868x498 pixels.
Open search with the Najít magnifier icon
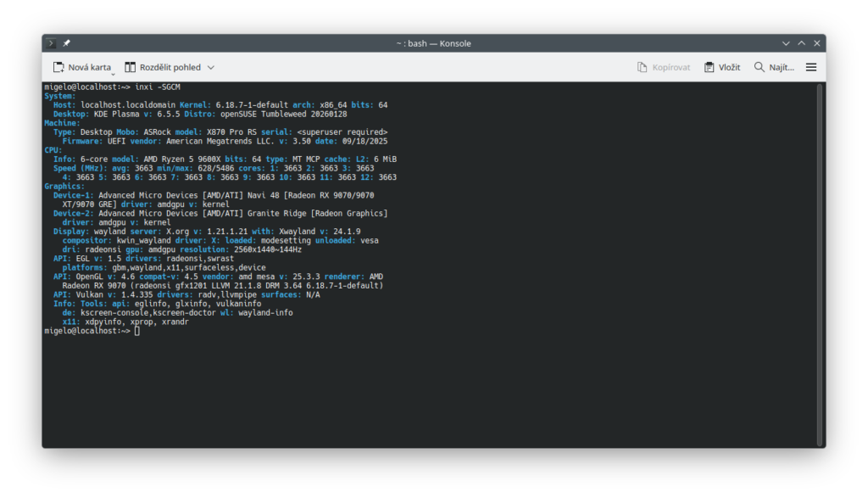click(x=759, y=67)
